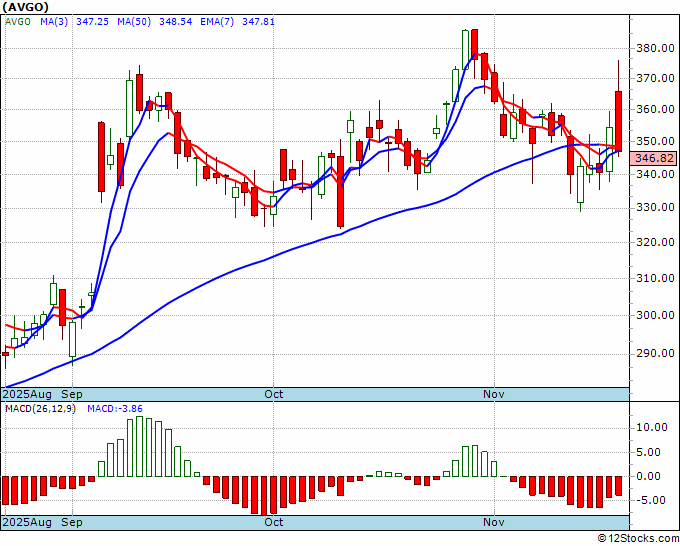The height and width of the screenshot is (546, 680).
Task: Click Nov on price chart timeline
Action: pyautogui.click(x=494, y=394)
